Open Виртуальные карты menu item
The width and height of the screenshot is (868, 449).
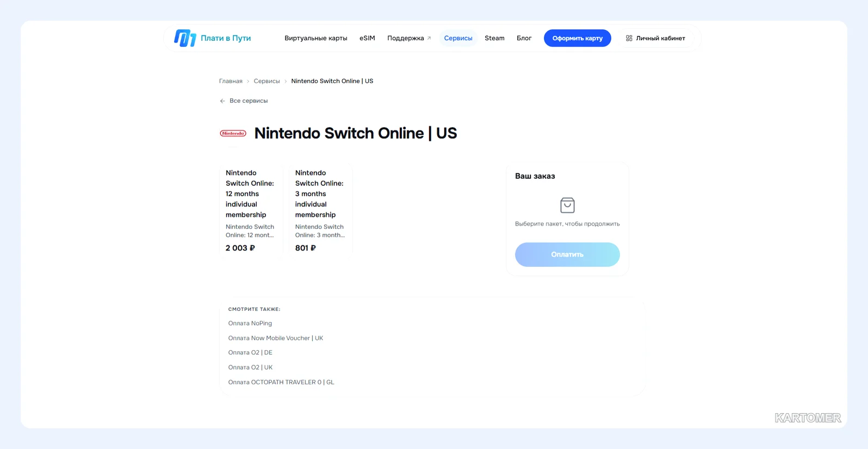315,38
